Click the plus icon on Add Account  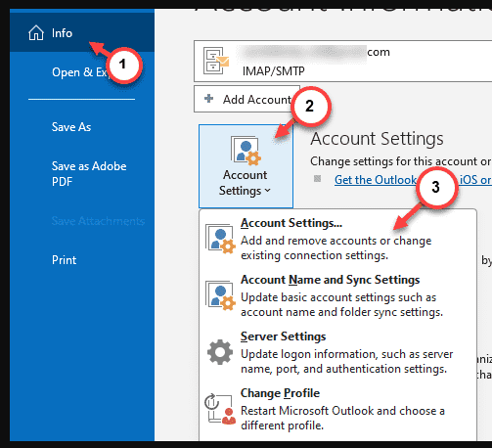coord(208,99)
